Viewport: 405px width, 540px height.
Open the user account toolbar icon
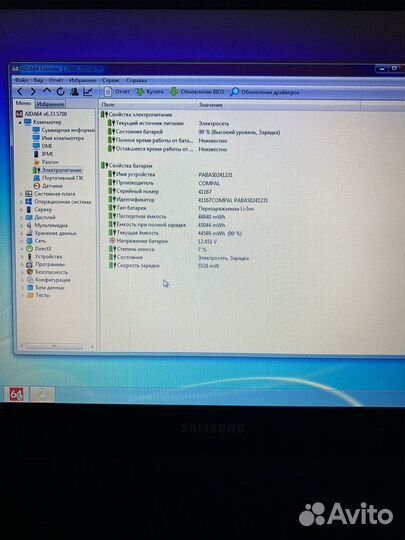click(74, 92)
